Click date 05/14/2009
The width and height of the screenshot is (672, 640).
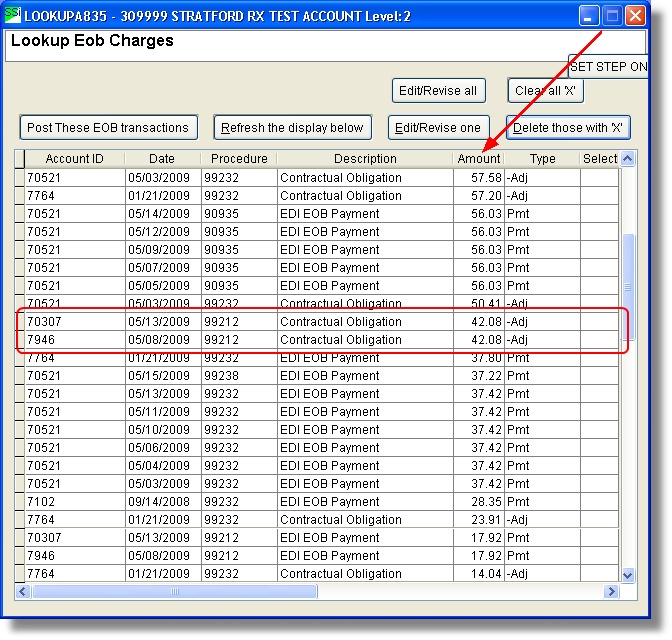click(159, 213)
